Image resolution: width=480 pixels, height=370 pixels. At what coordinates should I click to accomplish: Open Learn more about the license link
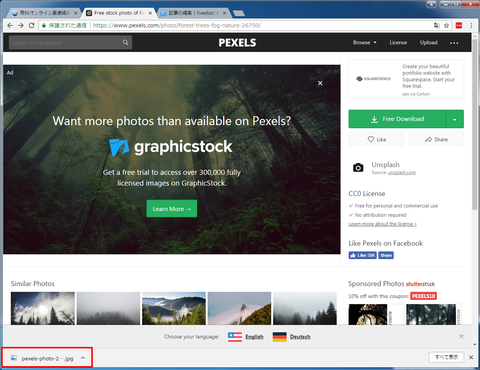(x=382, y=224)
